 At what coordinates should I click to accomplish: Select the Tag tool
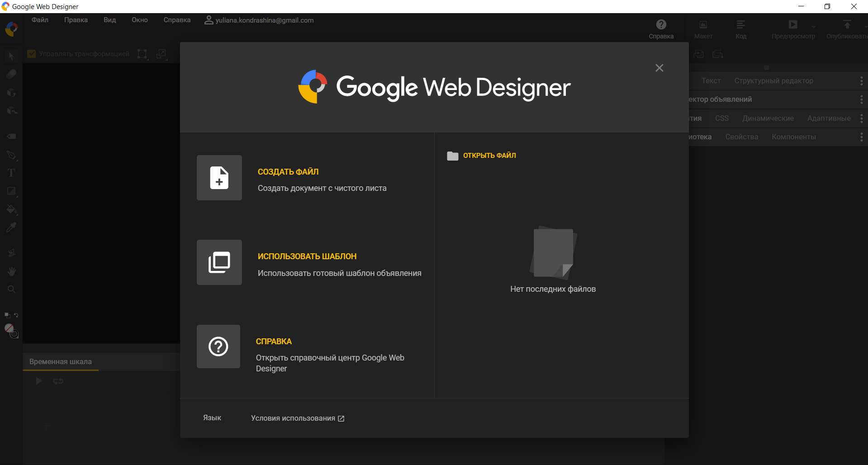click(x=11, y=136)
